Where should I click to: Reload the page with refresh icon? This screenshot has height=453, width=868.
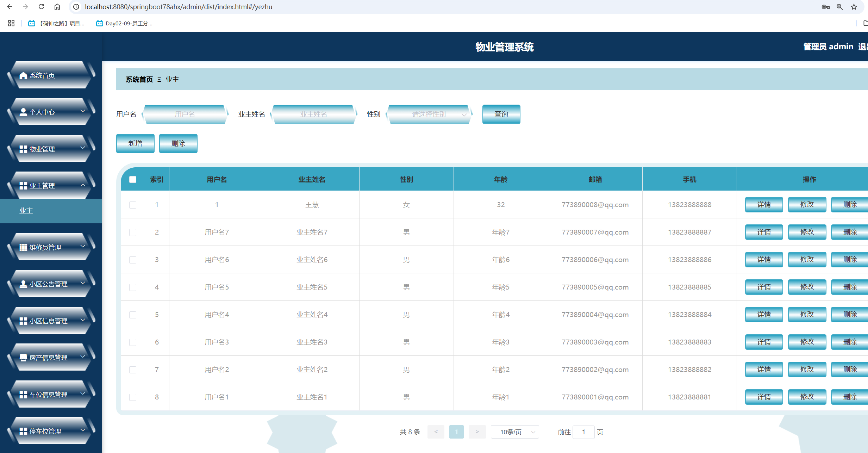coord(41,7)
